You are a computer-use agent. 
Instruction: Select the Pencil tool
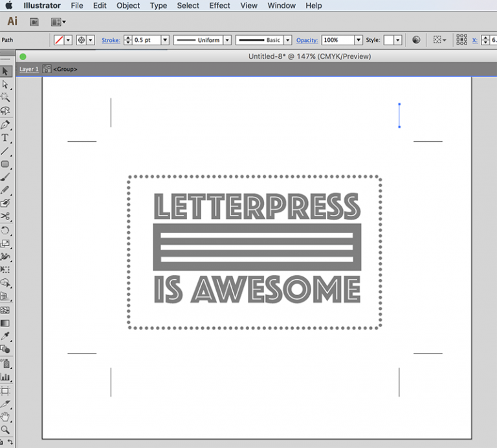coord(5,190)
